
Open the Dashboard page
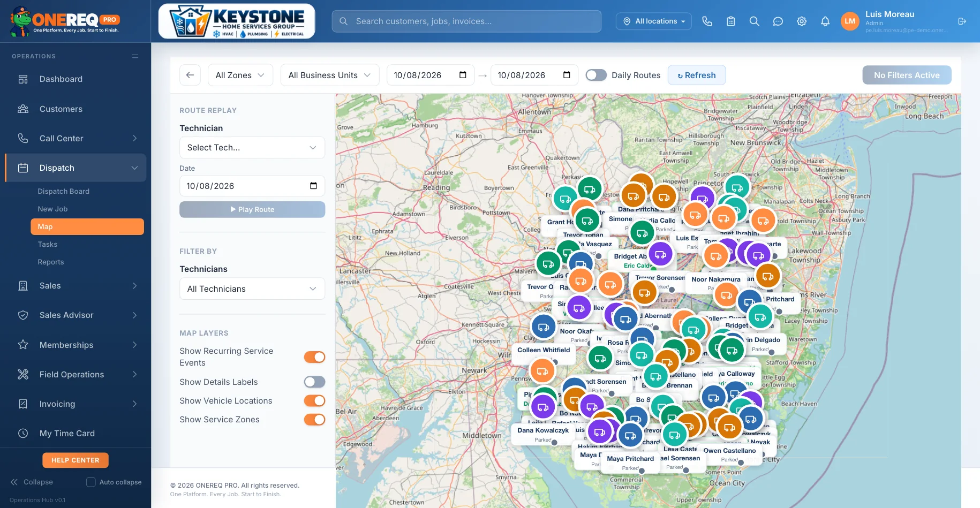click(76, 79)
